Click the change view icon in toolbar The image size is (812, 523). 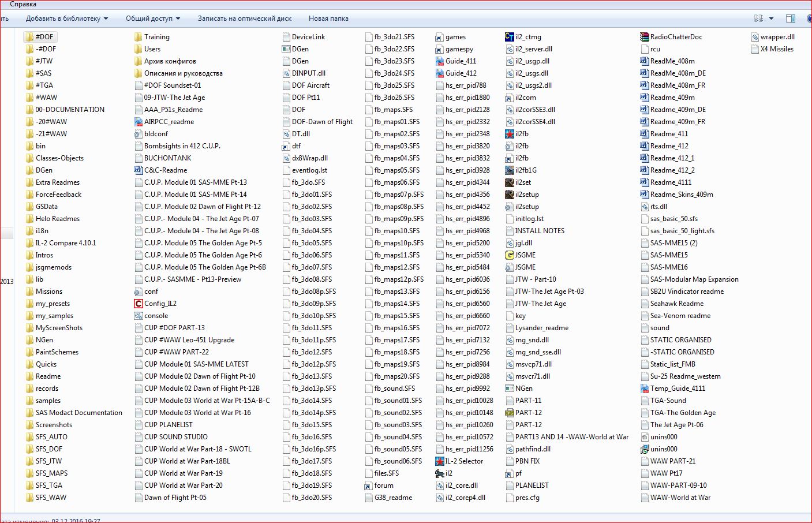tap(758, 18)
